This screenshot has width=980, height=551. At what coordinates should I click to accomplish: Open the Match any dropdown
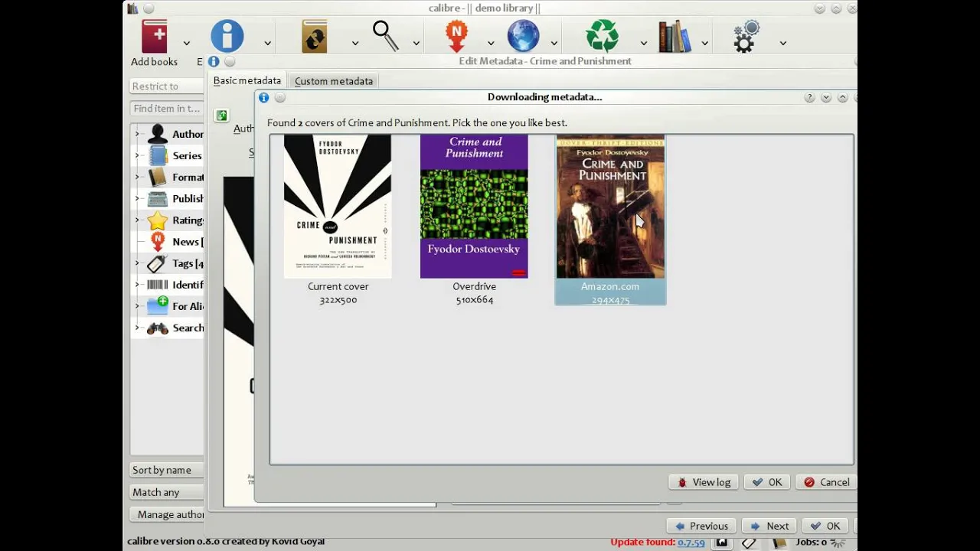pyautogui.click(x=166, y=492)
